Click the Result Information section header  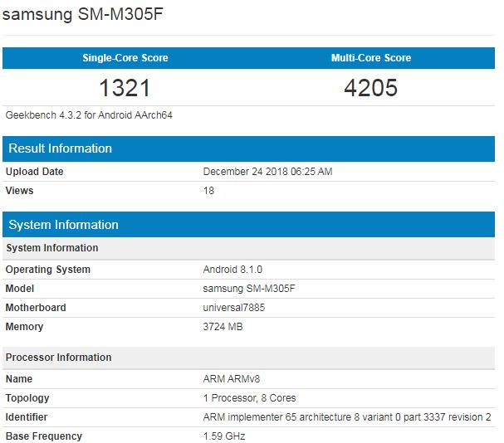(x=248, y=148)
